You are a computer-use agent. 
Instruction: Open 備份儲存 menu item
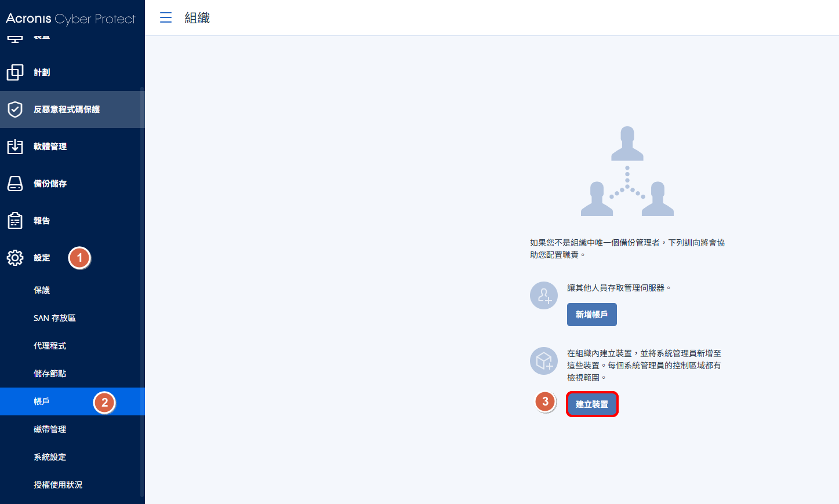tap(72, 184)
